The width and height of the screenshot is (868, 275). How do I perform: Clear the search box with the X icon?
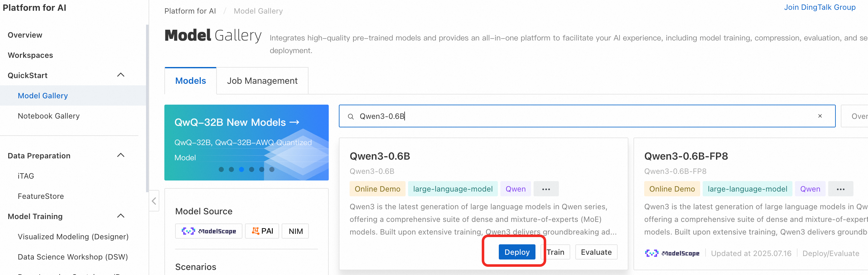click(820, 116)
